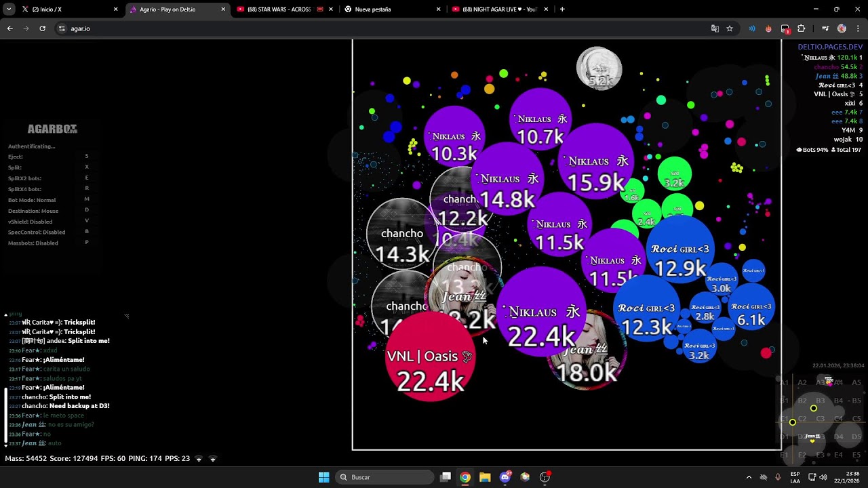Open volume control in system tray

click(823, 477)
